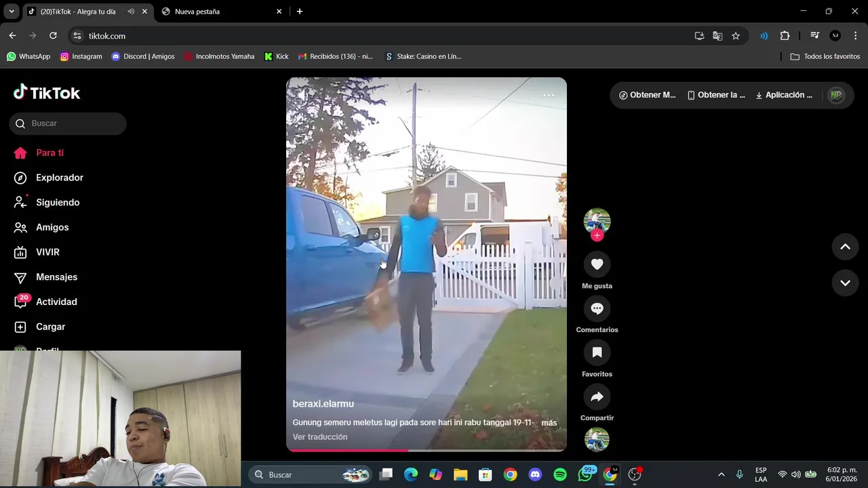
Task: Open the Amigos friends page
Action: (x=41, y=228)
